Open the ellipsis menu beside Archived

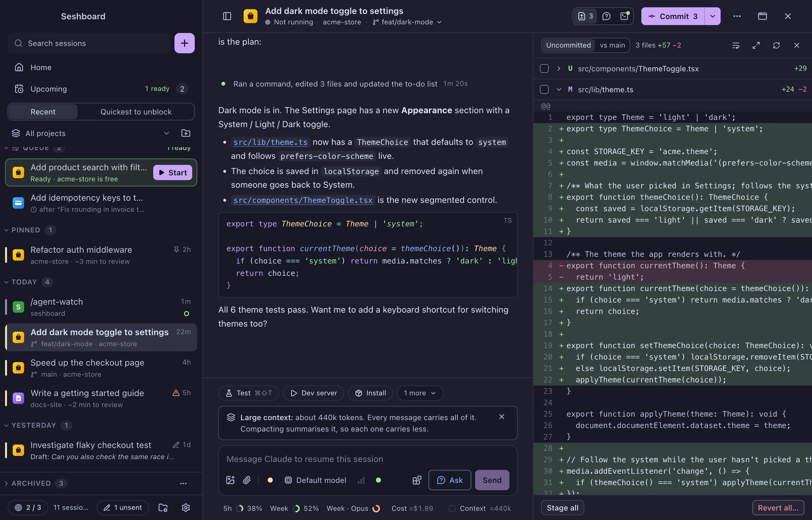pyautogui.click(x=183, y=484)
